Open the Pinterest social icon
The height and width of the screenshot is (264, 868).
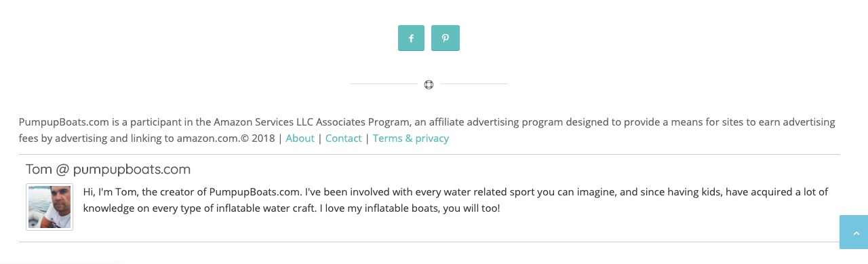pyautogui.click(x=446, y=38)
